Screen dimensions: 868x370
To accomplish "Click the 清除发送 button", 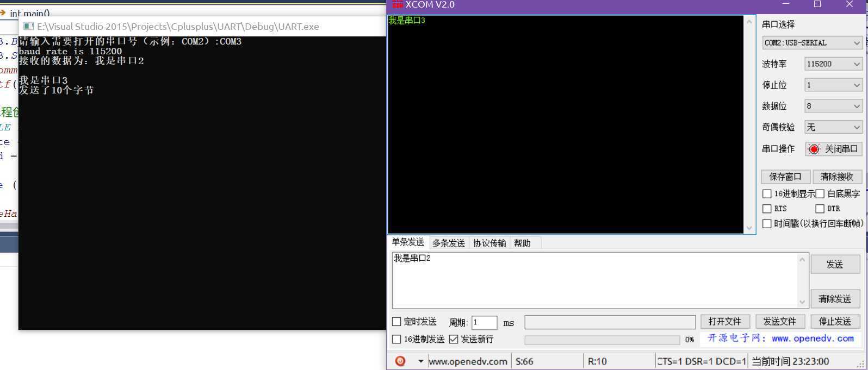I will coord(835,299).
